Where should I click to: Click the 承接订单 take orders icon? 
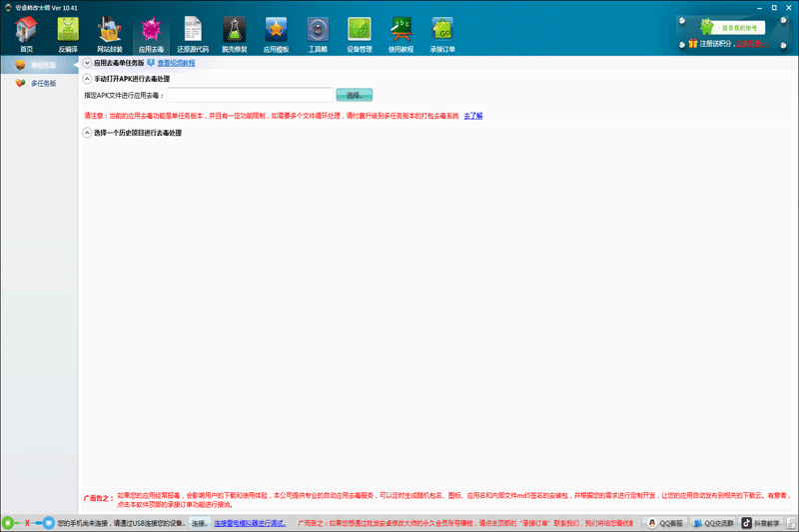[x=442, y=34]
